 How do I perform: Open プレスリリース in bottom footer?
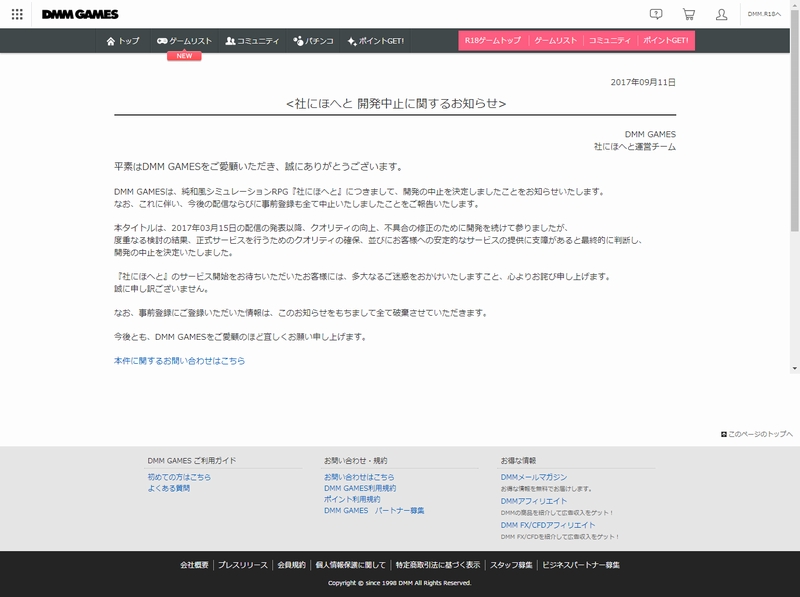click(x=243, y=565)
